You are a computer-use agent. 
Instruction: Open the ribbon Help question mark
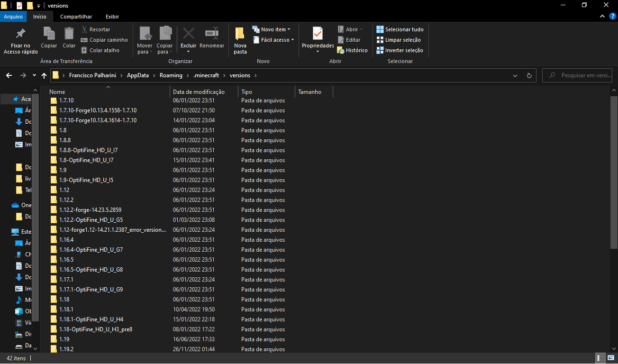612,17
